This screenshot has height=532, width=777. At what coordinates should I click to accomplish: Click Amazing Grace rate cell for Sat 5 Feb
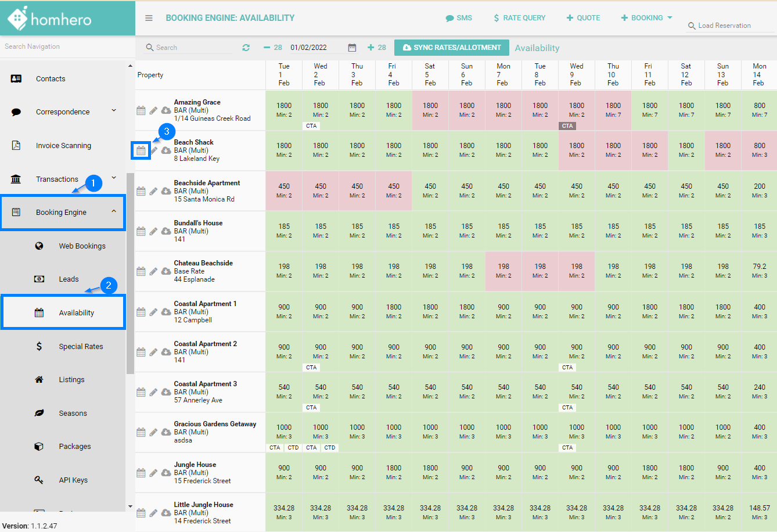pyautogui.click(x=430, y=110)
